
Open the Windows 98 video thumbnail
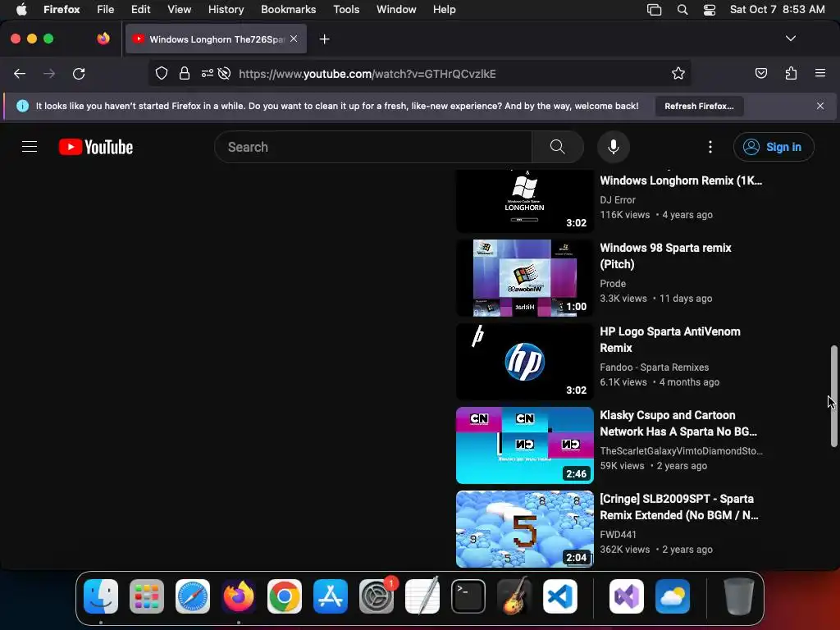click(x=524, y=278)
